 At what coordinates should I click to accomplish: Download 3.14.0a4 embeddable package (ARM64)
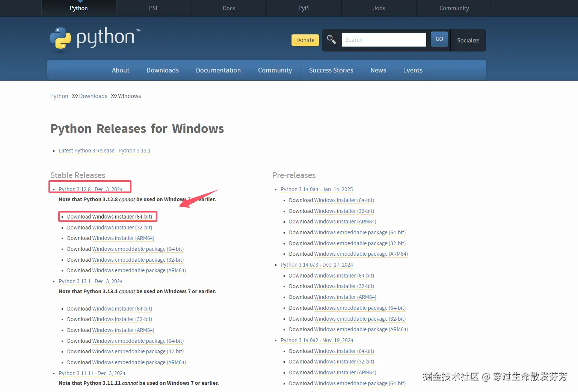pos(361,254)
